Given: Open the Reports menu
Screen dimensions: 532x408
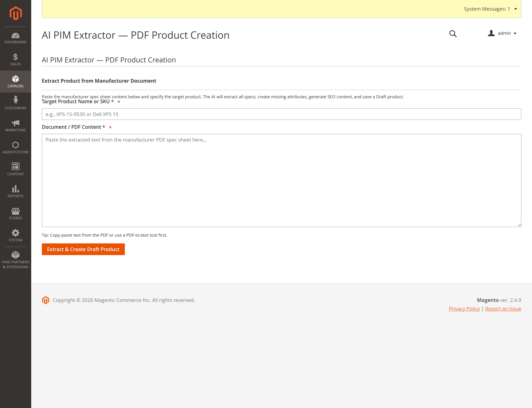Looking at the screenshot, I should click(16, 191).
